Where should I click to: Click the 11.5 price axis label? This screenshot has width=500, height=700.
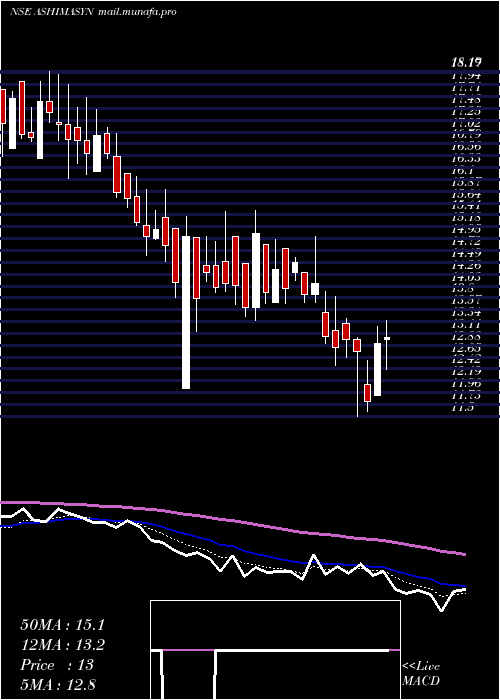click(x=462, y=407)
